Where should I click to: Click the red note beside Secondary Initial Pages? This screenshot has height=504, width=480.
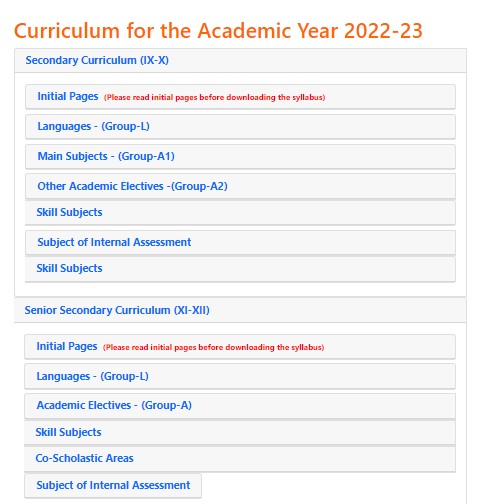214,97
